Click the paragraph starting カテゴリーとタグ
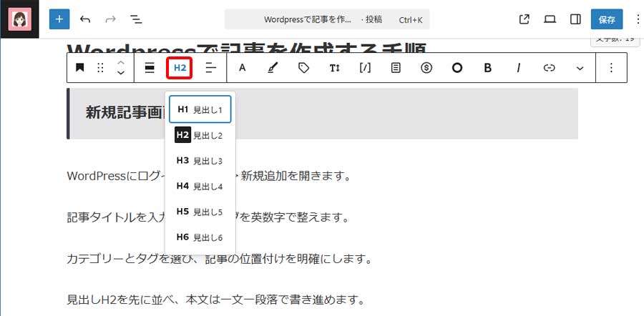Viewport: 644px width, 316px height. point(219,260)
